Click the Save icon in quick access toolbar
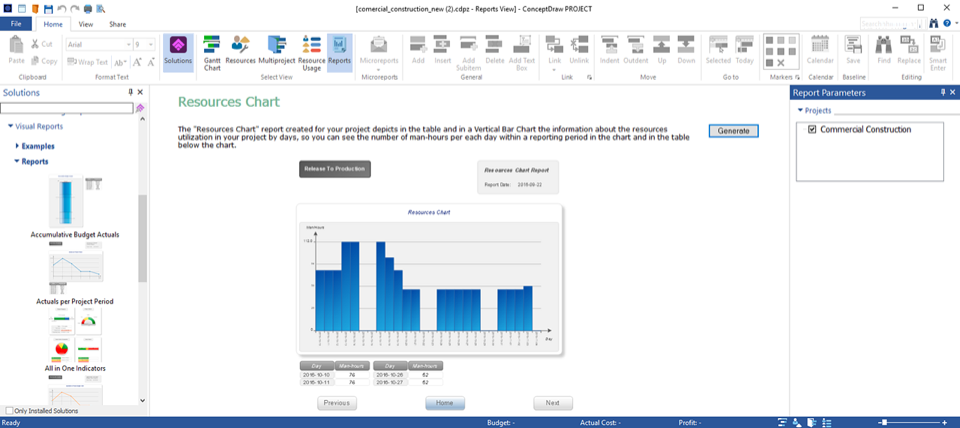This screenshot has height=428, width=960. [x=48, y=8]
